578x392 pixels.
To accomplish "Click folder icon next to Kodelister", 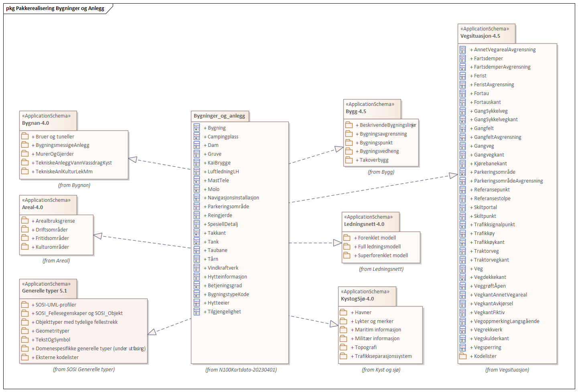I will 463,356.
